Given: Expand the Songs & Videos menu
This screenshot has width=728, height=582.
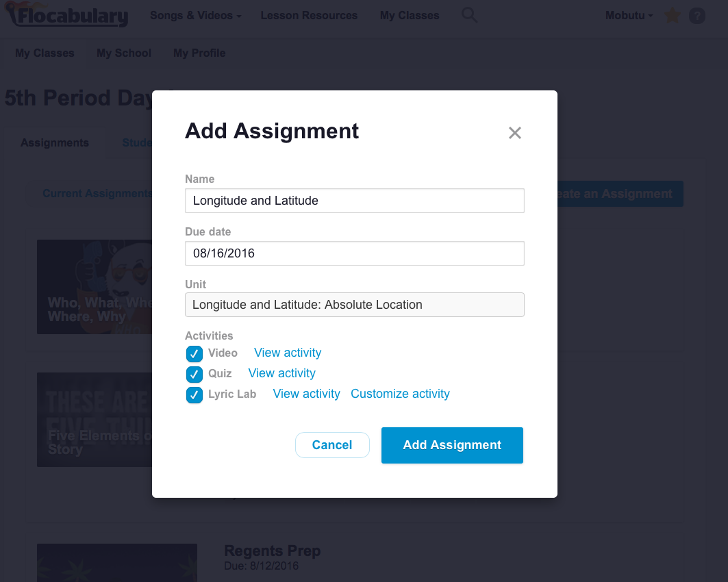Looking at the screenshot, I should click(195, 15).
